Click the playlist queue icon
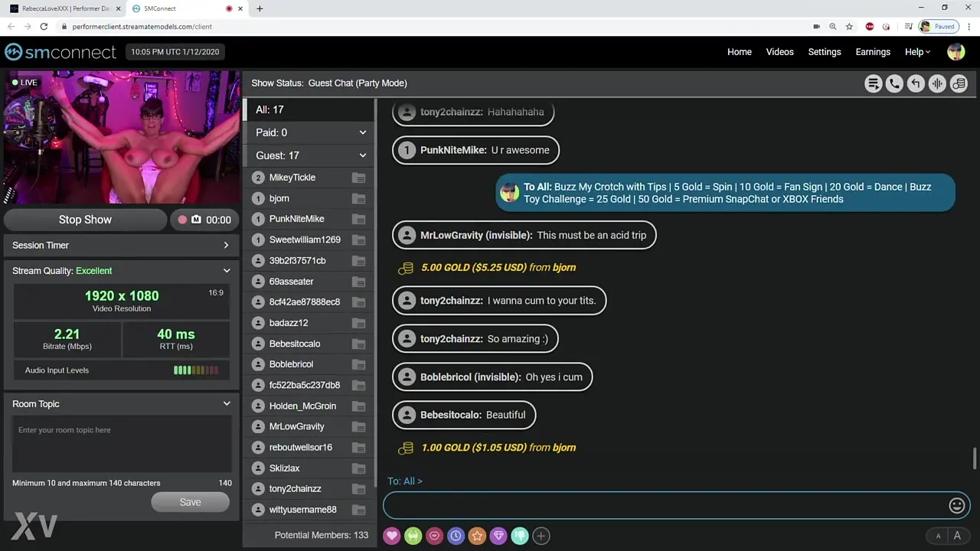The width and height of the screenshot is (980, 551). click(x=873, y=83)
